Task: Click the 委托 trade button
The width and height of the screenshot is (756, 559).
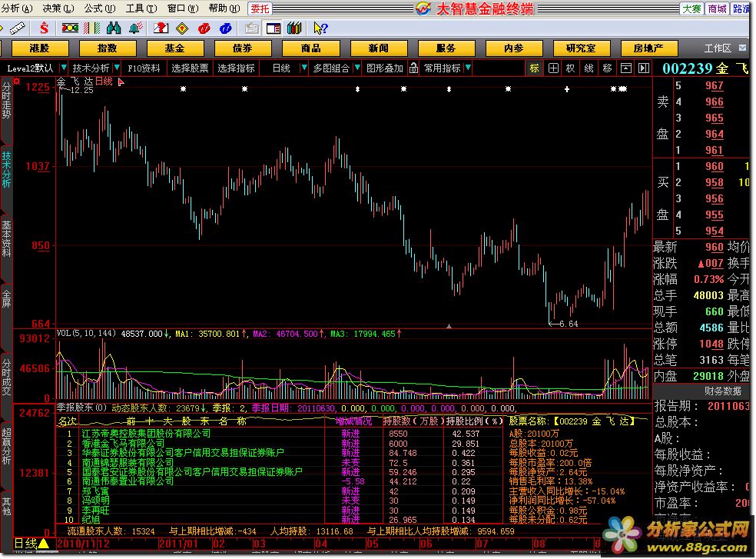Action: (x=260, y=8)
